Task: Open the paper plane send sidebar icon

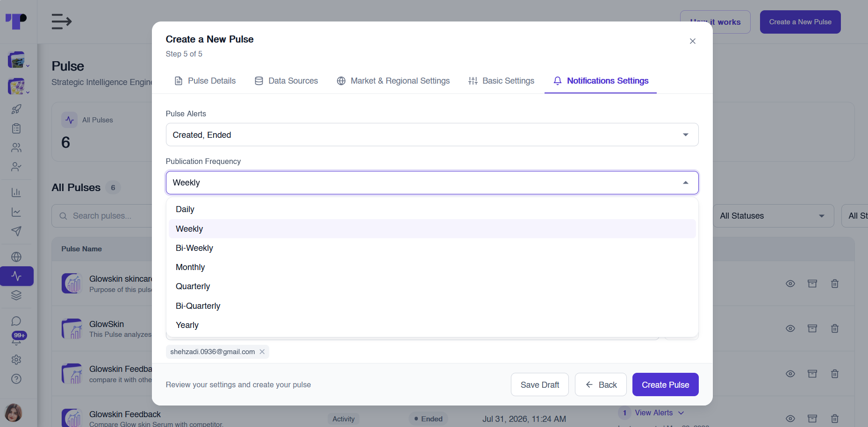Action: pos(16,231)
